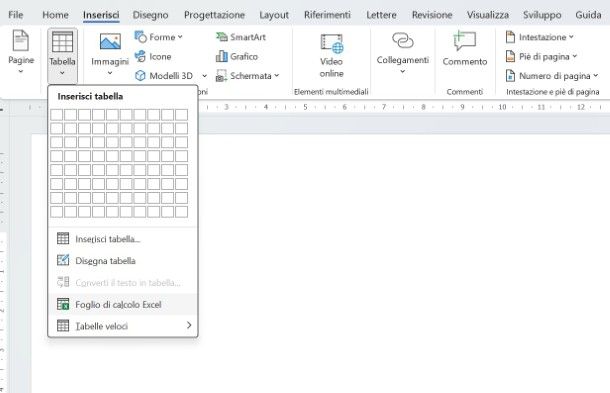Click the horizontal ruler at mark 7

pyautogui.click(x=384, y=107)
